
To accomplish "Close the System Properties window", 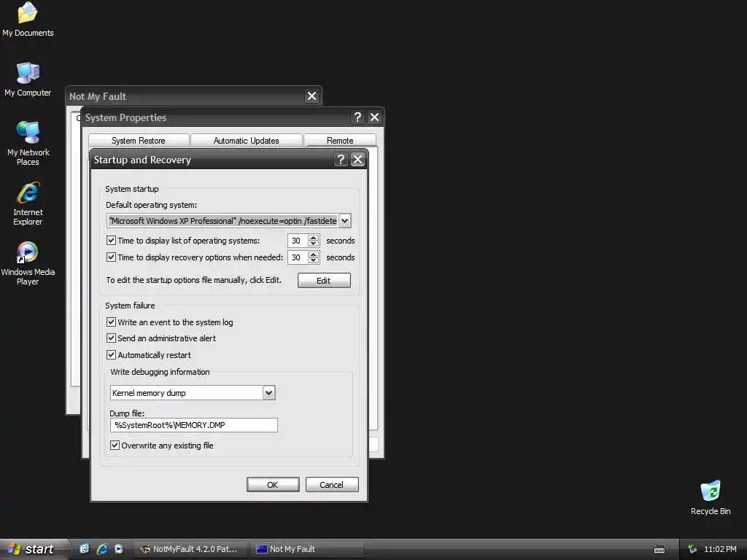I will (374, 117).
